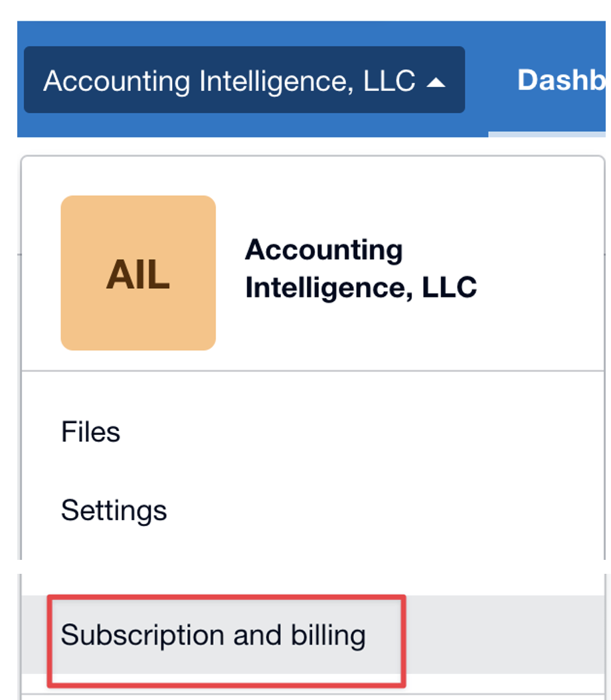
Task: Click the bold Accounting Intelligence, LLC heading
Action: (361, 268)
